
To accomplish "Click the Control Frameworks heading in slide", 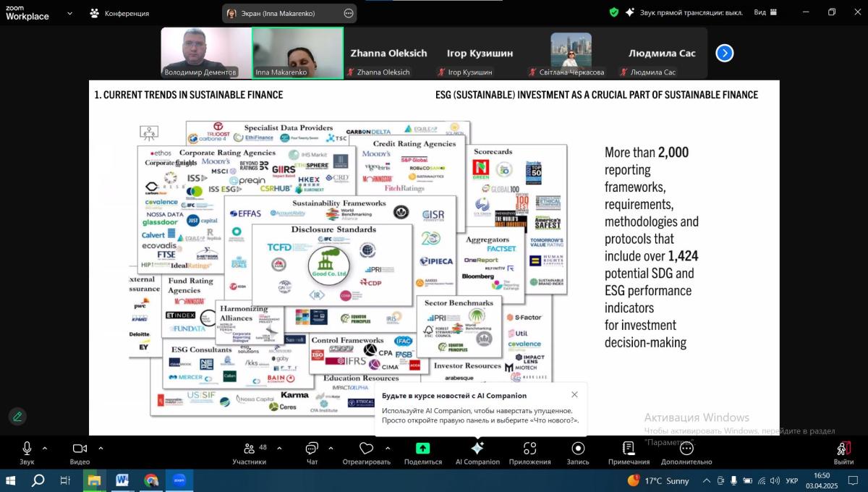I will point(347,340).
